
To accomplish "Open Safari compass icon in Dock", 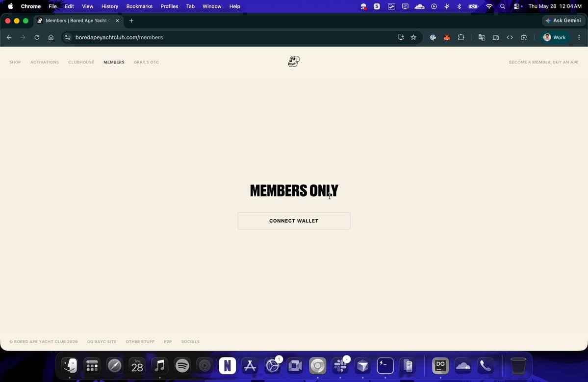I will [x=114, y=365].
